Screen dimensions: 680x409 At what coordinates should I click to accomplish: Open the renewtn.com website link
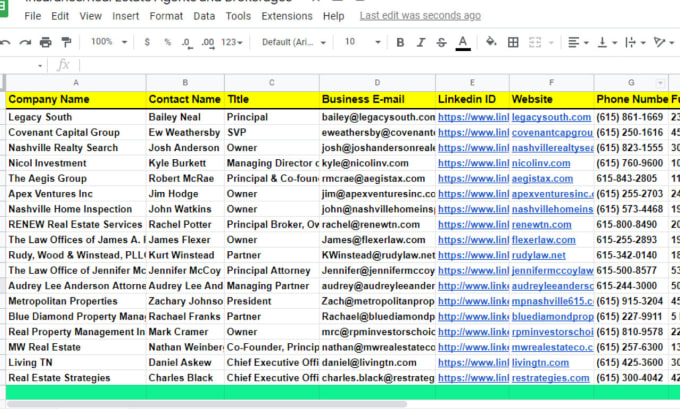[541, 225]
